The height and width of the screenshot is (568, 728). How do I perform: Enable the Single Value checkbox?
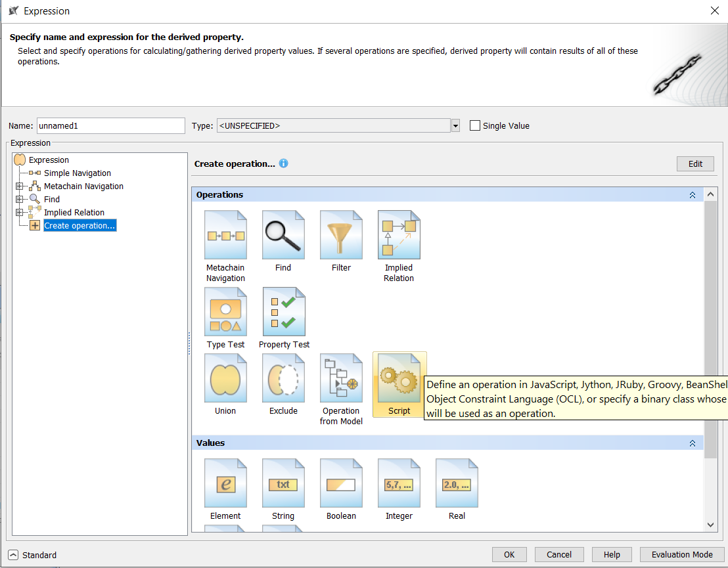tap(475, 125)
